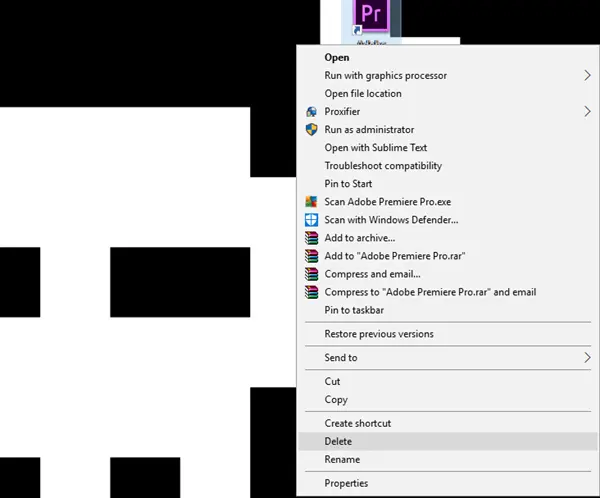Open the Send to entry
Screen dimensions: 600x498
[x=447, y=358]
